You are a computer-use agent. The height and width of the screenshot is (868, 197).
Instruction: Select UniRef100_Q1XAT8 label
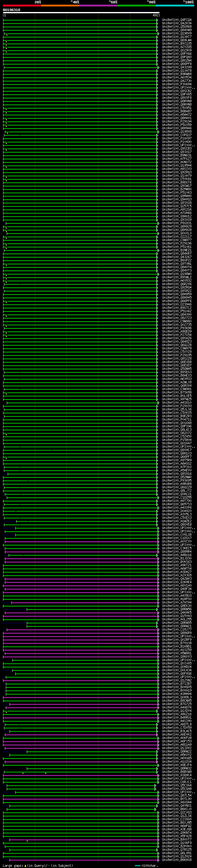176,71
